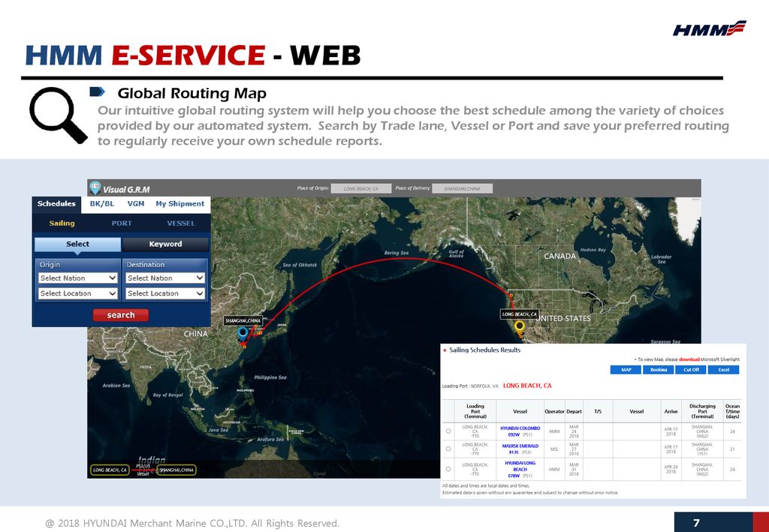Open the Origin Select Nation dropdown
This screenshot has width=769, height=532.
(78, 278)
